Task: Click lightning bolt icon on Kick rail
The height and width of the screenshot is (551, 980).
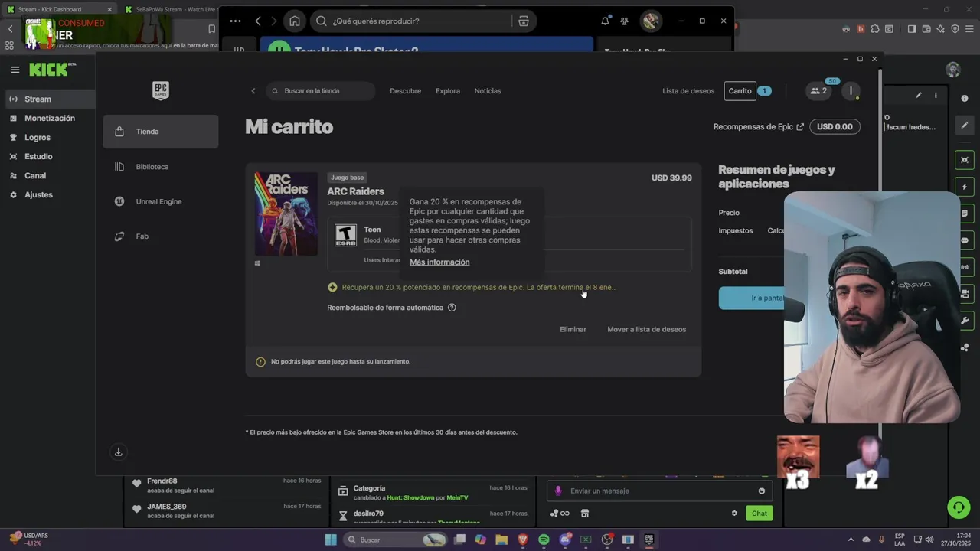Action: click(x=965, y=187)
